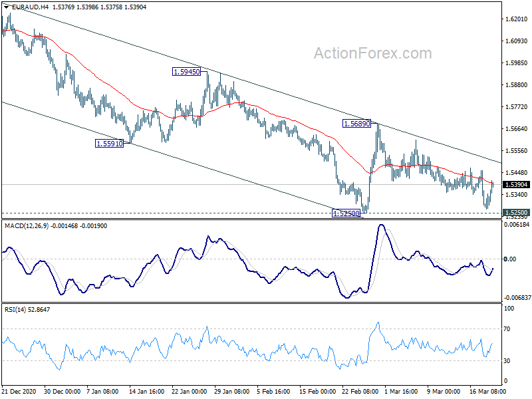Select the 1.60930 price axis value
Viewport: 532px width, 399px height.
tap(517, 41)
